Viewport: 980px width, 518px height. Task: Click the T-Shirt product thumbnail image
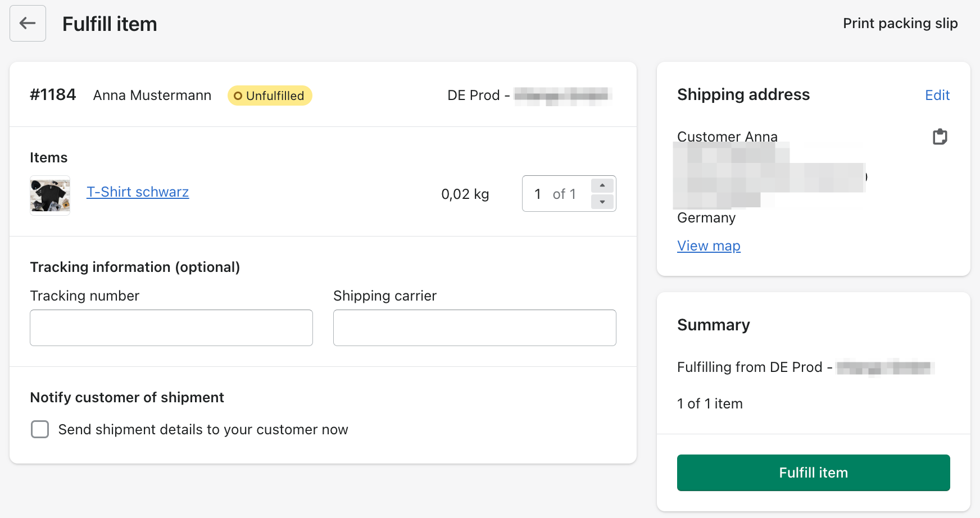click(x=50, y=196)
